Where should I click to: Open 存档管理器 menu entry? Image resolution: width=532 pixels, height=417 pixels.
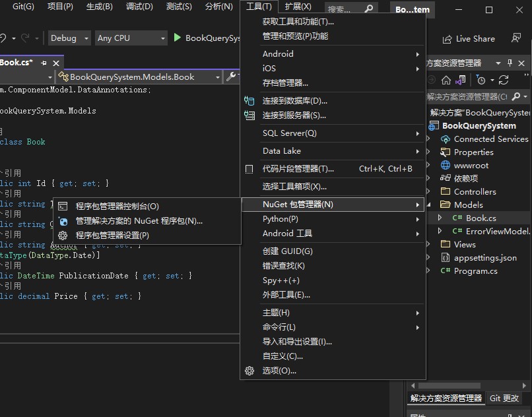click(x=333, y=83)
